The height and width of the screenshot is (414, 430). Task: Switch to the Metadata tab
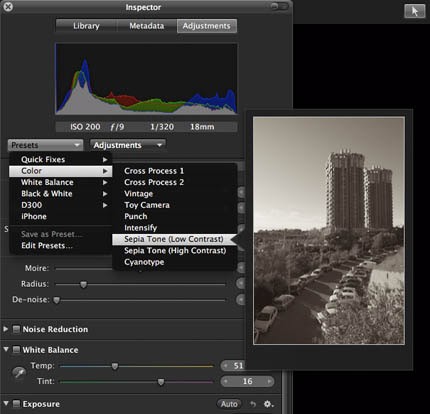pyautogui.click(x=147, y=26)
